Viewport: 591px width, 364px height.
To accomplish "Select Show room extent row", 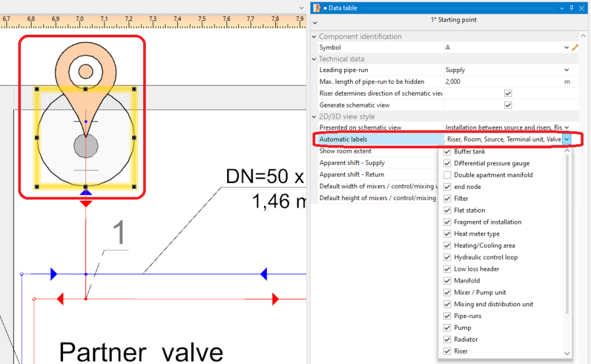I will [x=378, y=151].
